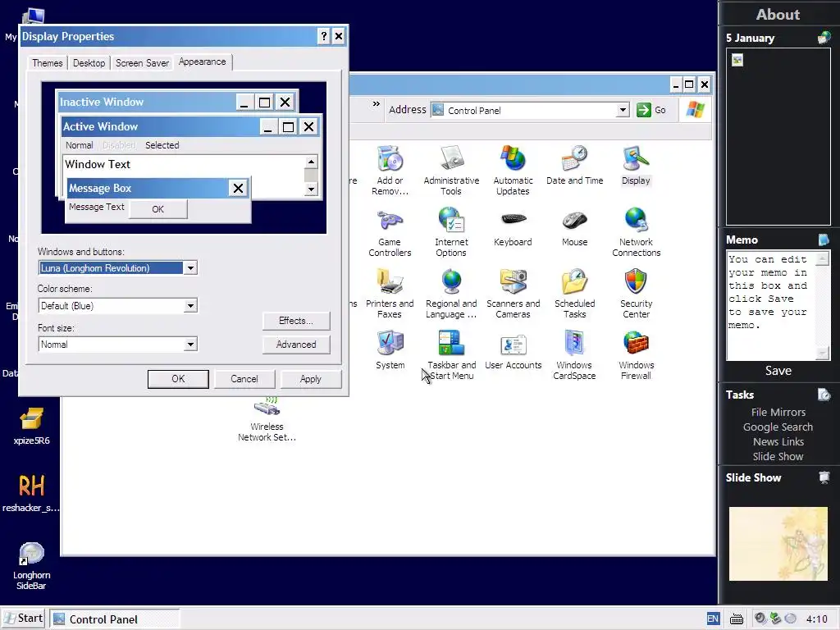Click the Go button by address bar
Viewport: 840px width, 630px height.
tap(651, 111)
